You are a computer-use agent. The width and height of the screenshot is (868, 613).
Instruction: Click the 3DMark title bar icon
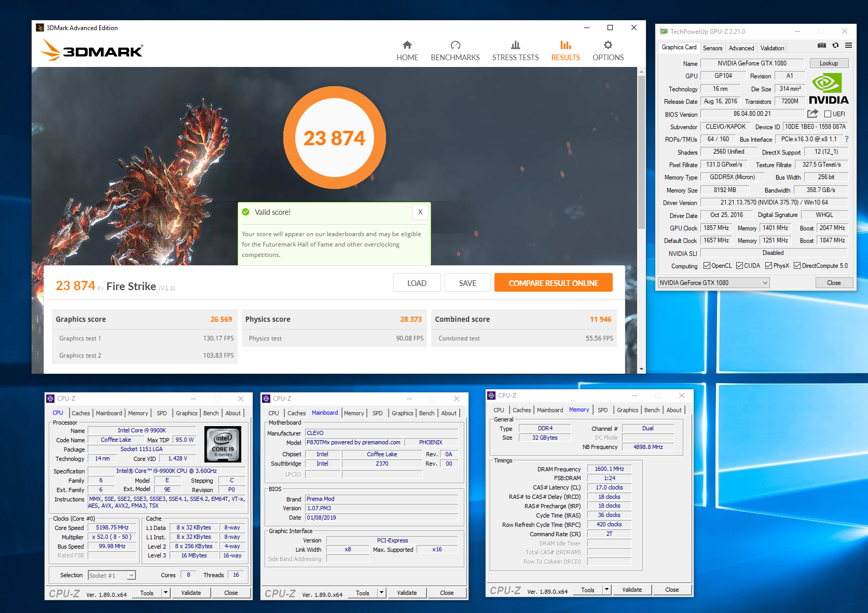[40, 28]
